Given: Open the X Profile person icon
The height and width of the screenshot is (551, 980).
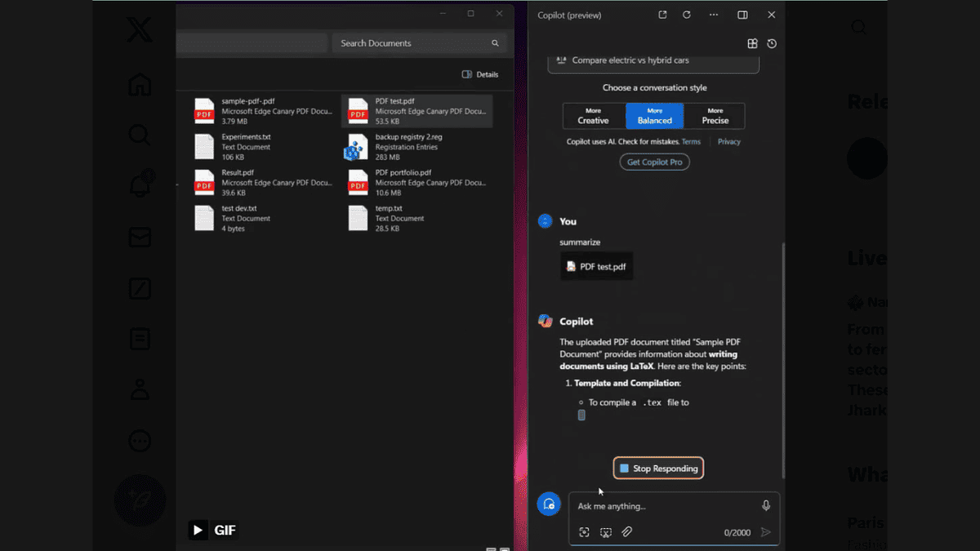Looking at the screenshot, I should (140, 389).
